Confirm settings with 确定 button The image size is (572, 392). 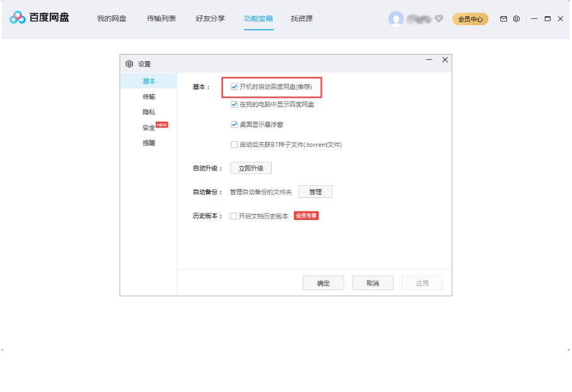point(324,283)
